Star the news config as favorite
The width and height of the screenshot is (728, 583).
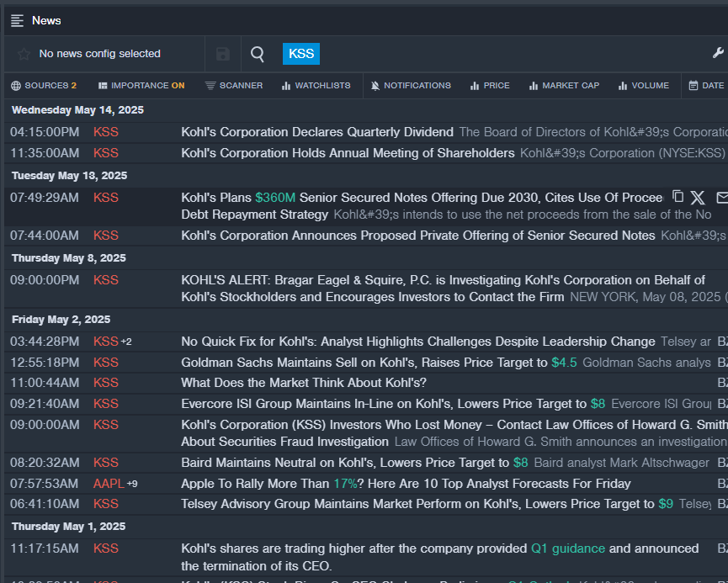pyautogui.click(x=24, y=54)
